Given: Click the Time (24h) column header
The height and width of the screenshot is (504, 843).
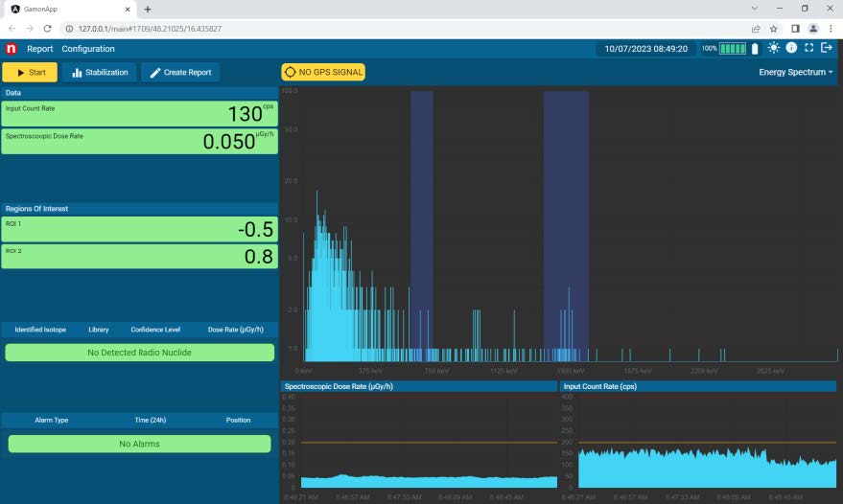Looking at the screenshot, I should 151,421.
